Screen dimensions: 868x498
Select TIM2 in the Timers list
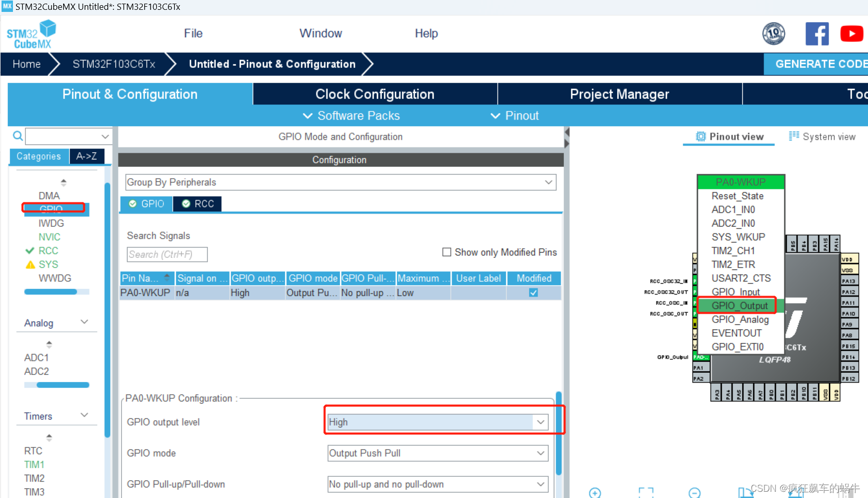(x=34, y=478)
